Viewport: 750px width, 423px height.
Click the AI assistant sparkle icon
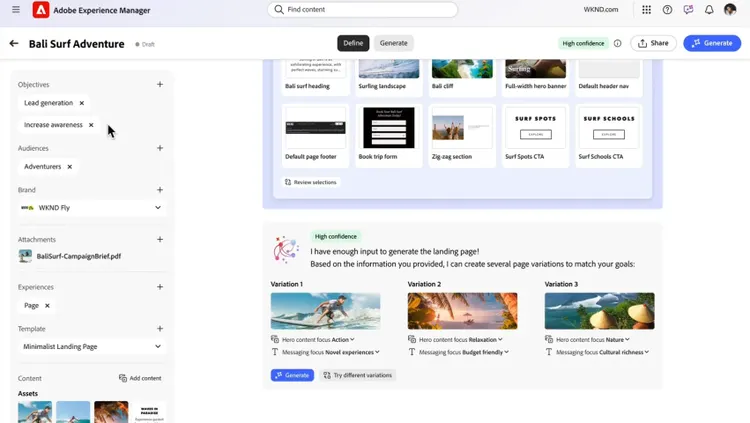(x=286, y=249)
